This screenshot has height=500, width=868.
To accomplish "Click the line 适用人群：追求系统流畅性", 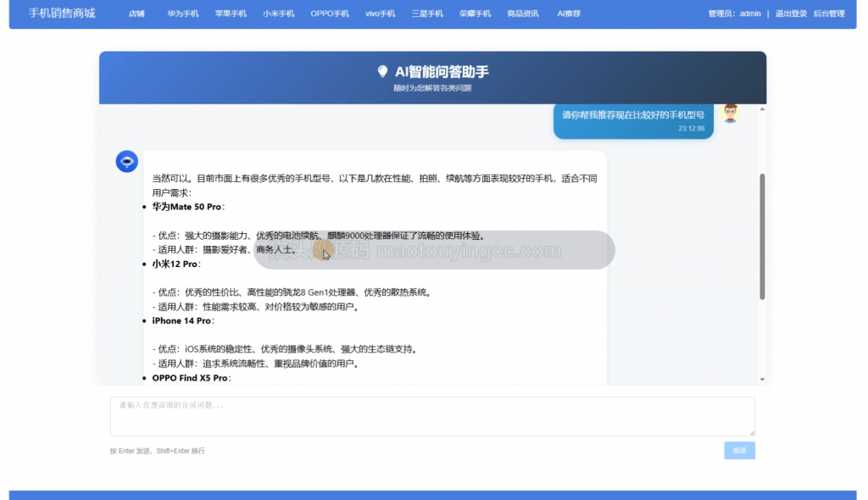I will [x=255, y=364].
